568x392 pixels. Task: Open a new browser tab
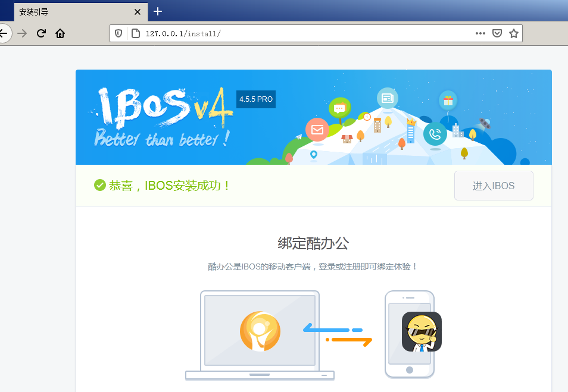click(x=158, y=11)
